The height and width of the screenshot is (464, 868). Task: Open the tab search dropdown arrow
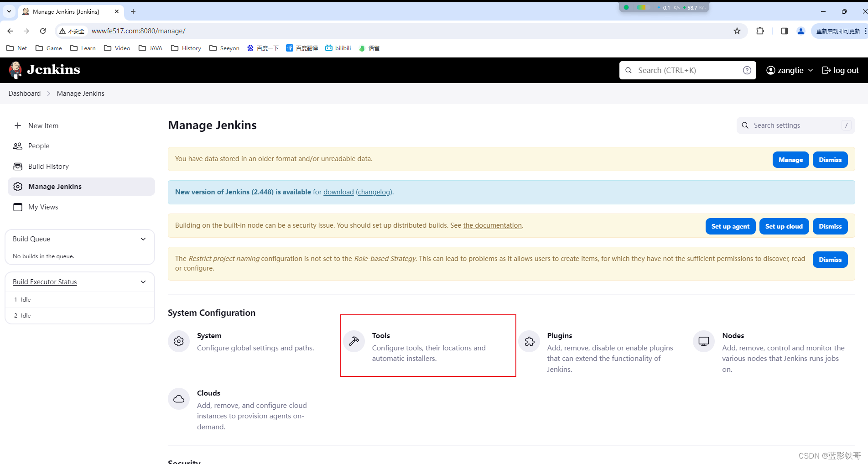coord(9,11)
